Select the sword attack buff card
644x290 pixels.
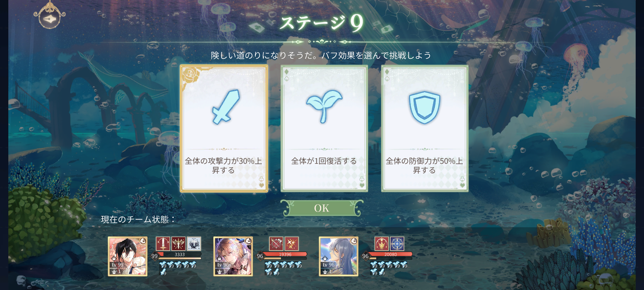[x=224, y=128]
